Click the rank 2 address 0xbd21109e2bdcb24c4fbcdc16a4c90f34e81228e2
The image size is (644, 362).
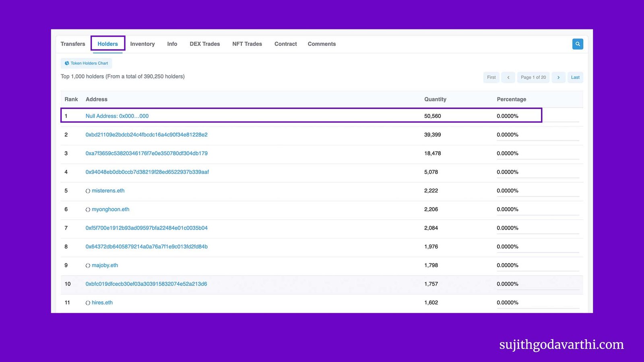pos(147,135)
